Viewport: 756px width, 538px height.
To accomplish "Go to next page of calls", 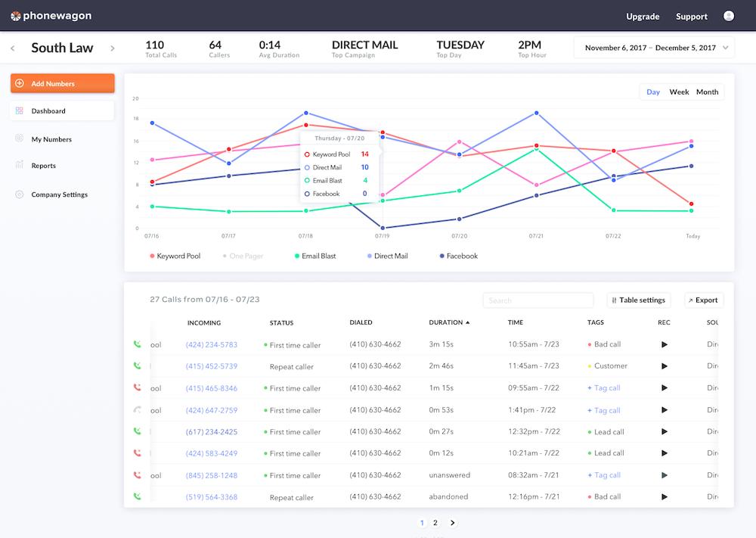I will [452, 523].
